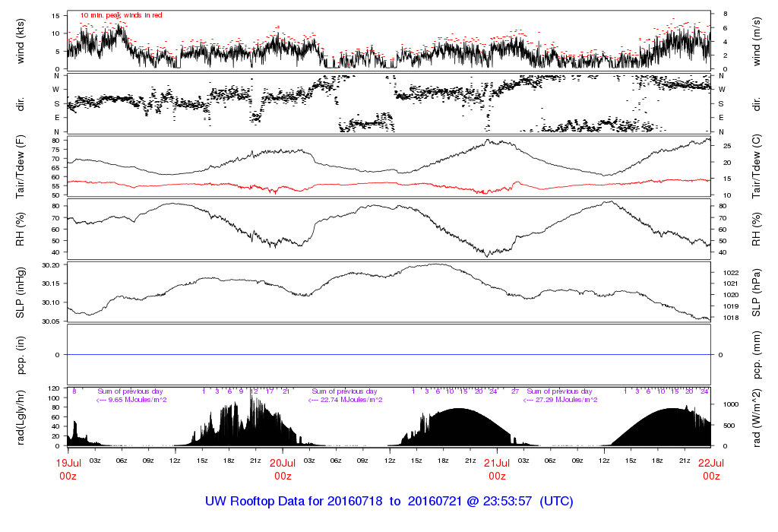Click the 20Jul 00z date marker
The image size is (778, 532).
[x=283, y=468]
